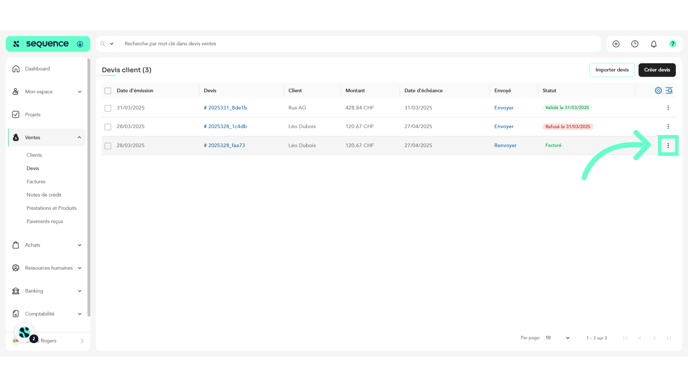688x387 pixels.
Task: Tick checkbox for devis 2025328_faa73 row
Action: [x=108, y=146]
